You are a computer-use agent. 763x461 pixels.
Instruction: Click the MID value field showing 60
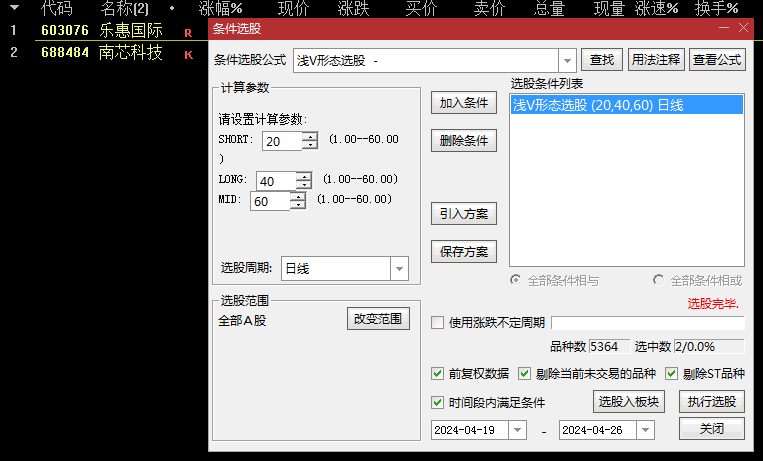[270, 201]
